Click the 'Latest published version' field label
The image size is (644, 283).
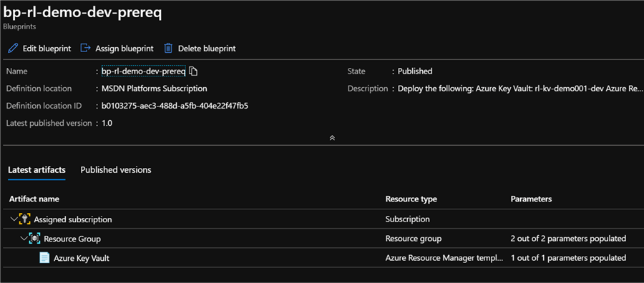[49, 124]
